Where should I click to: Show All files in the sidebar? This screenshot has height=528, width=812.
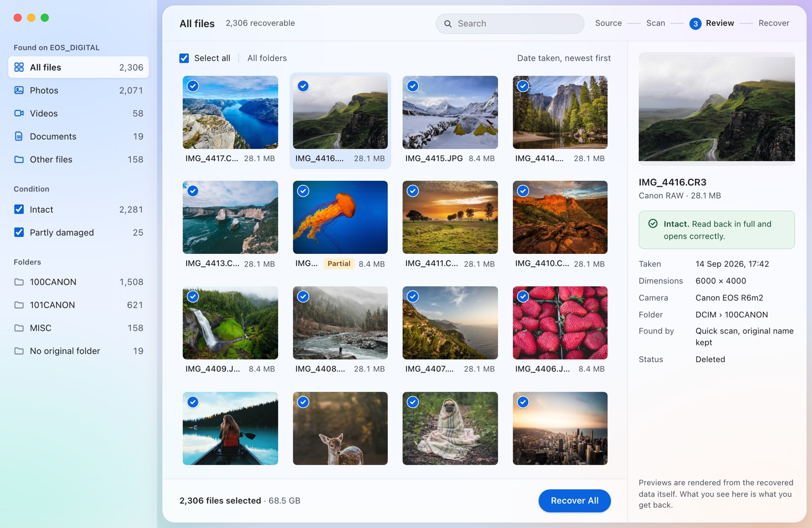click(x=79, y=67)
